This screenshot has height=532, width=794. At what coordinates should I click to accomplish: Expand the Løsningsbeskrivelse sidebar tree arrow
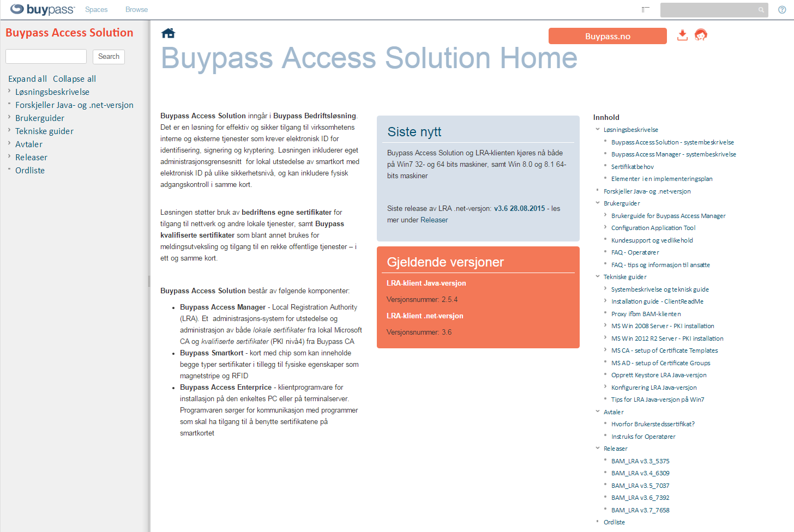[x=9, y=91]
